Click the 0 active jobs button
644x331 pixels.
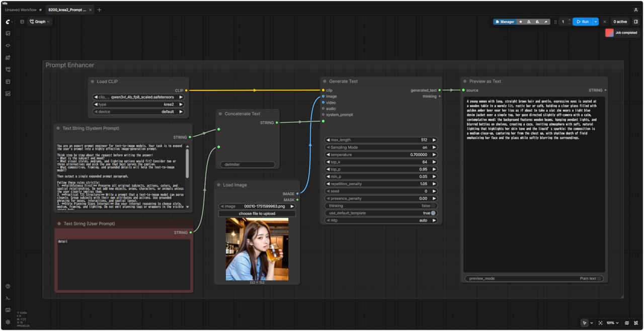620,22
